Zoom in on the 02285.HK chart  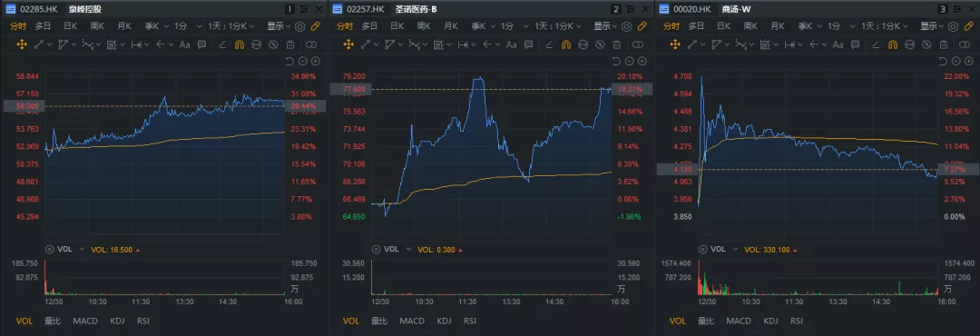click(316, 61)
